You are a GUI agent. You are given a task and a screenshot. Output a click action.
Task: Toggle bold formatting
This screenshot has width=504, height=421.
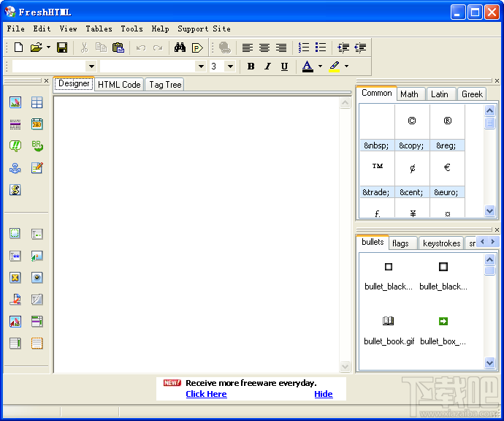[x=251, y=67]
